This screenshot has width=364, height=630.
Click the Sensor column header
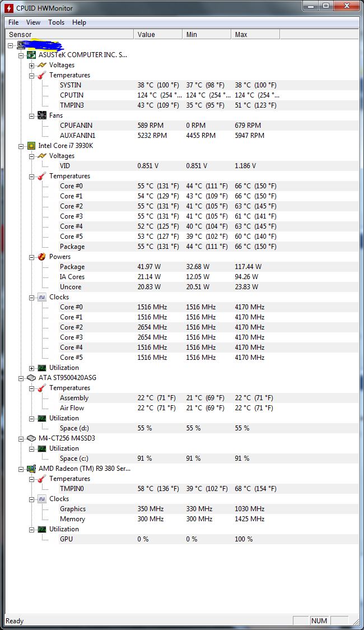click(x=69, y=35)
